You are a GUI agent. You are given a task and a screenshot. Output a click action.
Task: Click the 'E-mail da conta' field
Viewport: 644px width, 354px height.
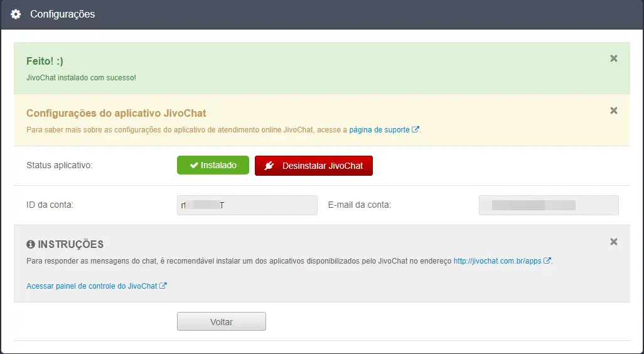(x=549, y=205)
